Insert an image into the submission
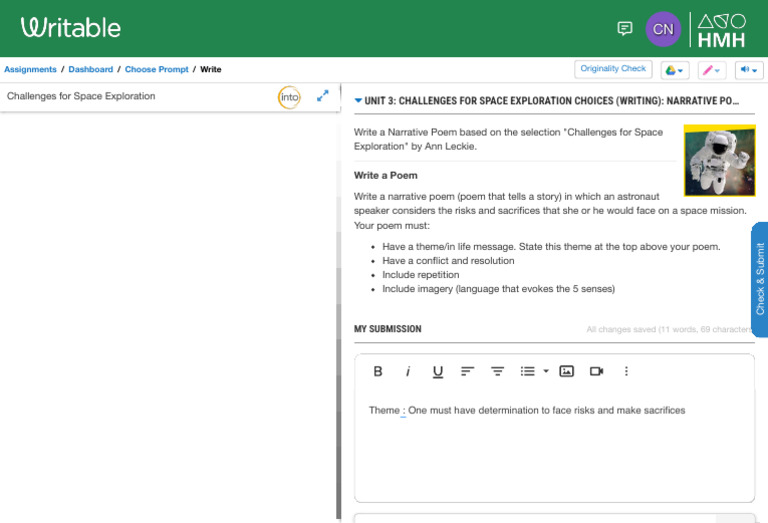The image size is (768, 523). (x=567, y=371)
